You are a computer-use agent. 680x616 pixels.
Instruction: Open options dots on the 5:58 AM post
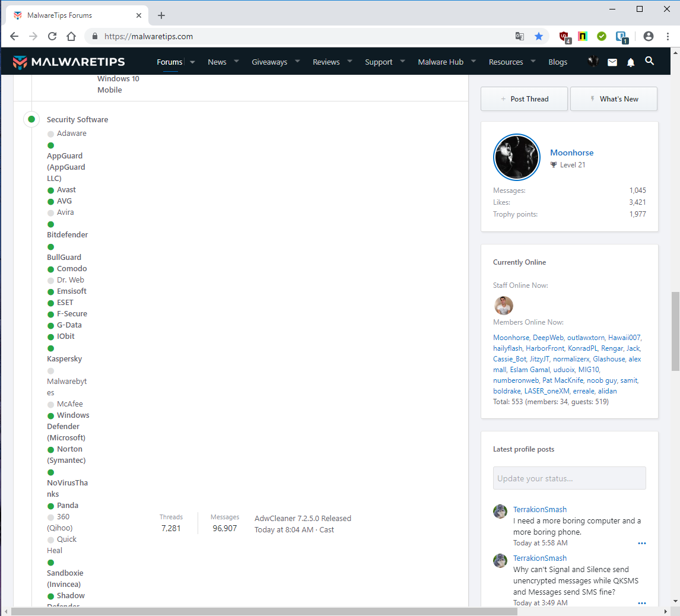(642, 544)
